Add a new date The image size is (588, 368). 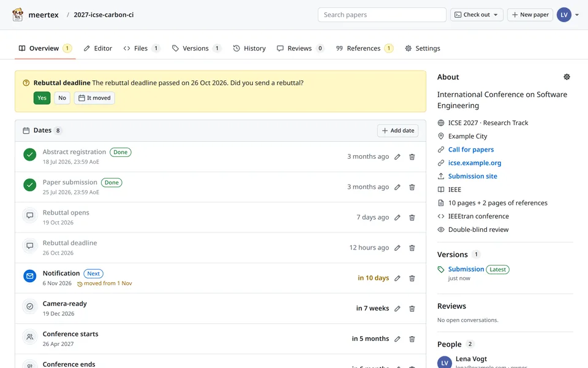pyautogui.click(x=398, y=131)
